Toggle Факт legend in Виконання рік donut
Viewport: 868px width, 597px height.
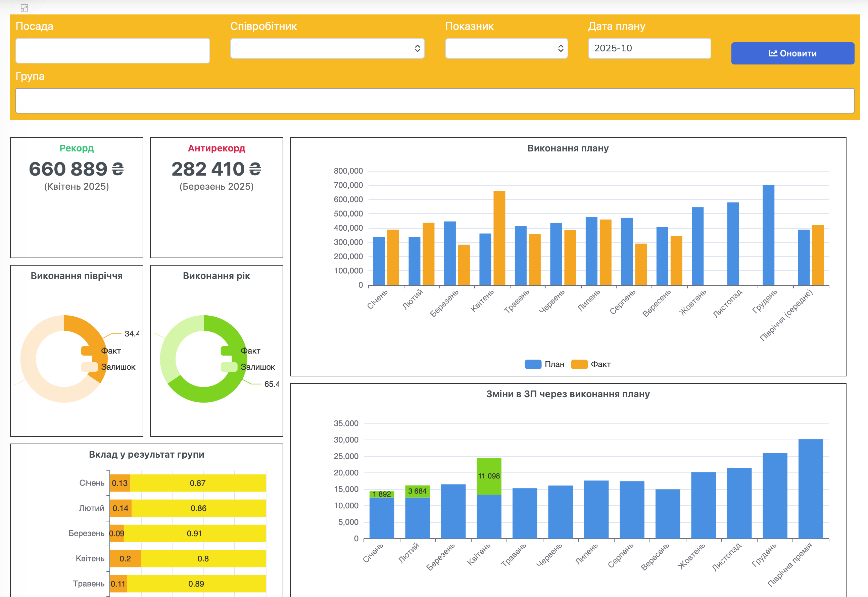240,351
